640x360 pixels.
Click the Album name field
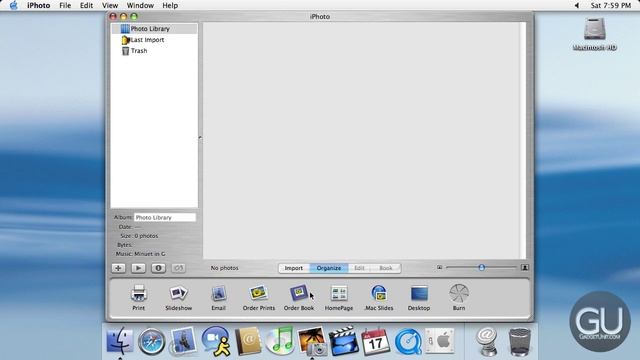coord(165,218)
